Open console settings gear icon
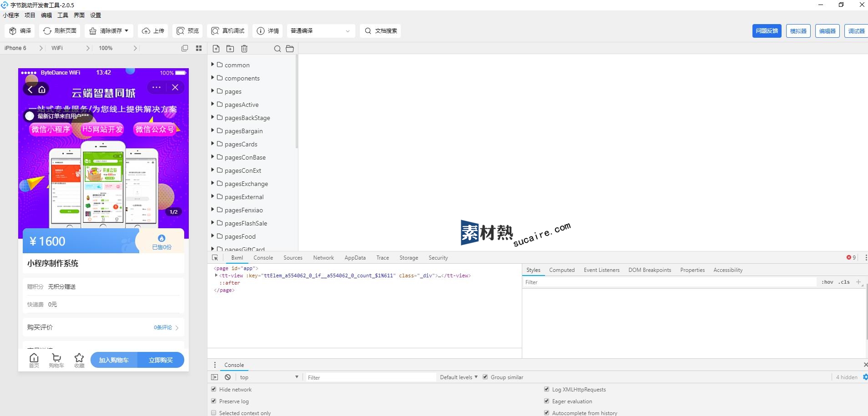868x416 pixels. click(x=865, y=377)
